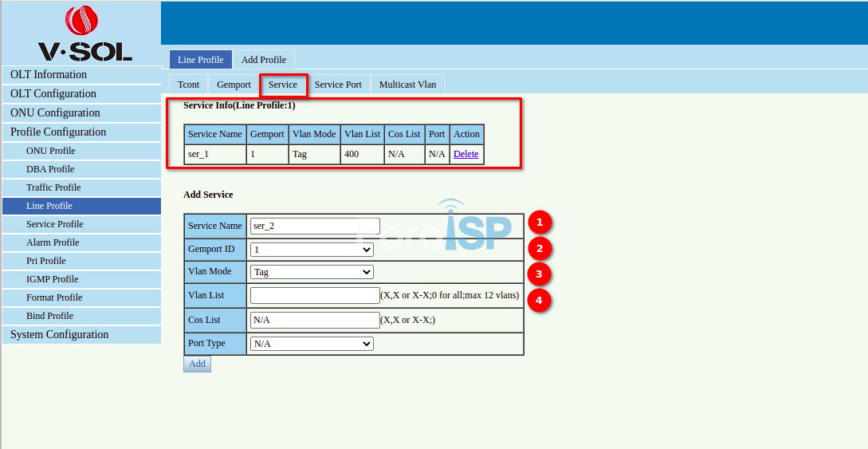Click the Service Info(Line Profile:1) heading
868x449 pixels.
click(239, 105)
